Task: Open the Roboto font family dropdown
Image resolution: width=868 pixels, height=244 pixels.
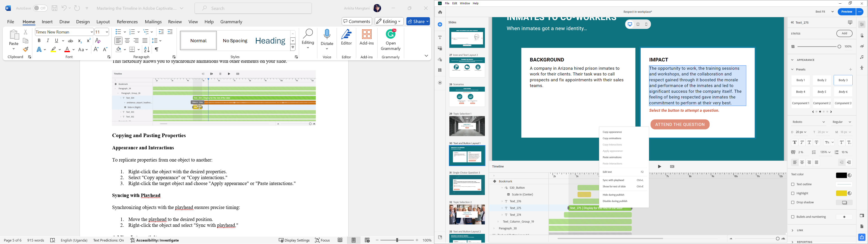Action: 809,122
